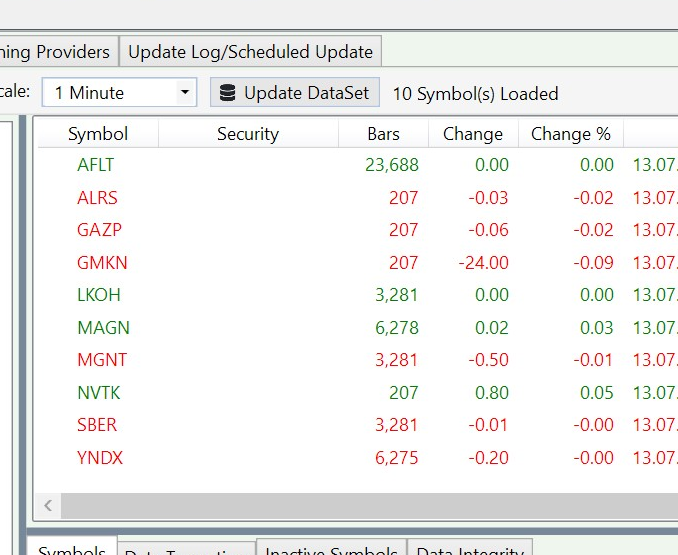
Task: Click the 0.80 change value
Action: click(x=492, y=392)
